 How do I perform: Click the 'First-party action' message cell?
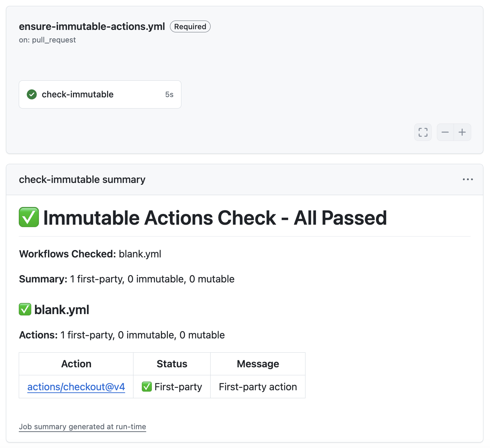(x=258, y=387)
